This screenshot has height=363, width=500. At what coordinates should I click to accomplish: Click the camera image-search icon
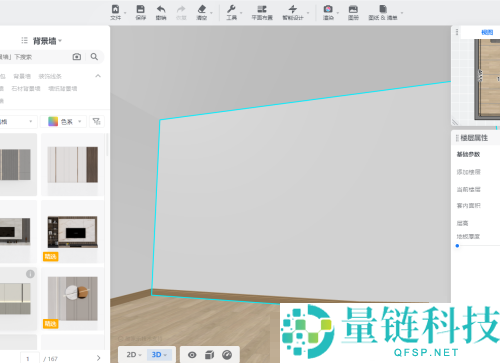pyautogui.click(x=77, y=57)
